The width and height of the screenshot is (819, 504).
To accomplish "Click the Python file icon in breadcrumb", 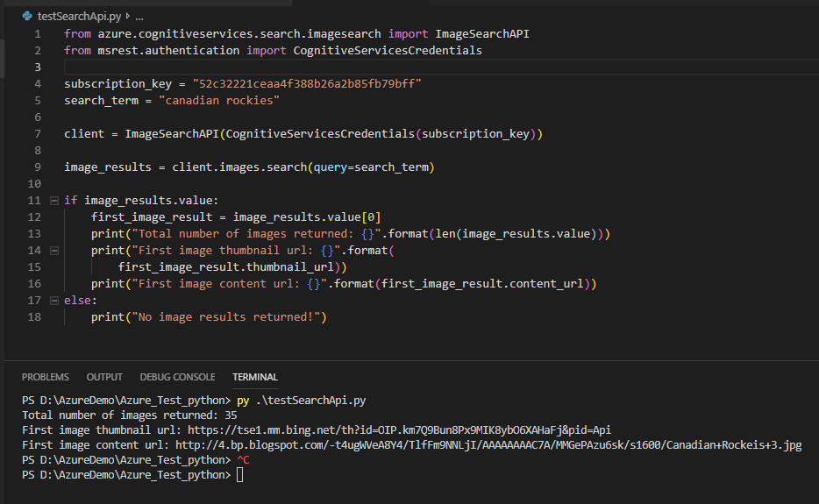I will [x=27, y=17].
